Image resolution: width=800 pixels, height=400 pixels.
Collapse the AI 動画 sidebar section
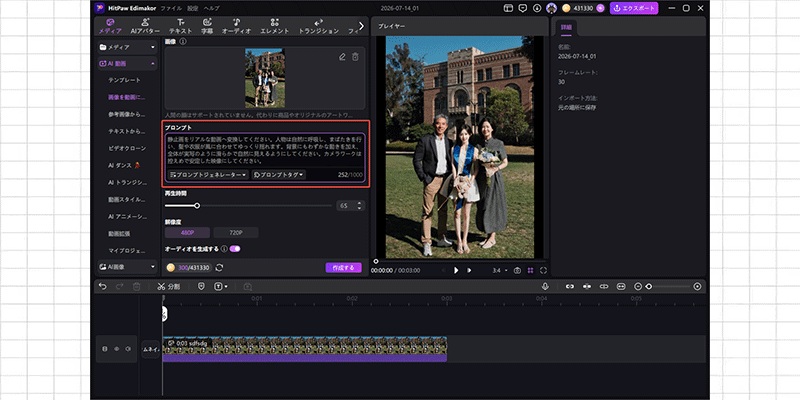pos(128,64)
